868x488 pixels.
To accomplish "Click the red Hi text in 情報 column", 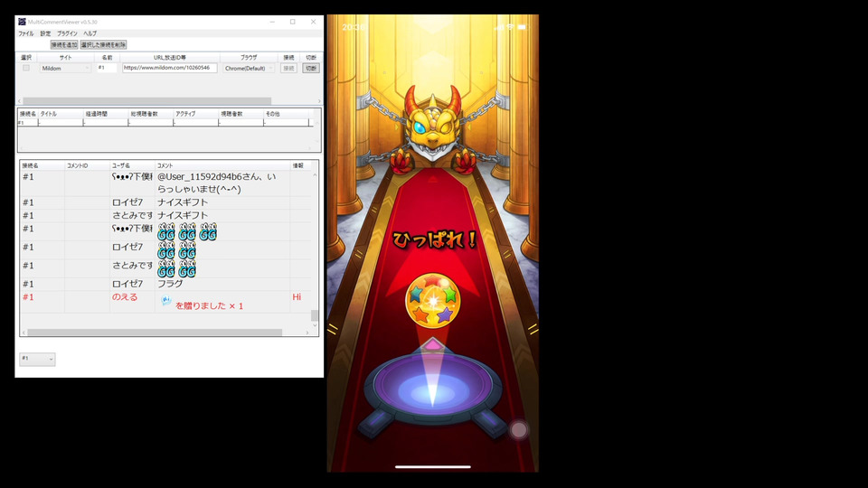I will [x=297, y=297].
